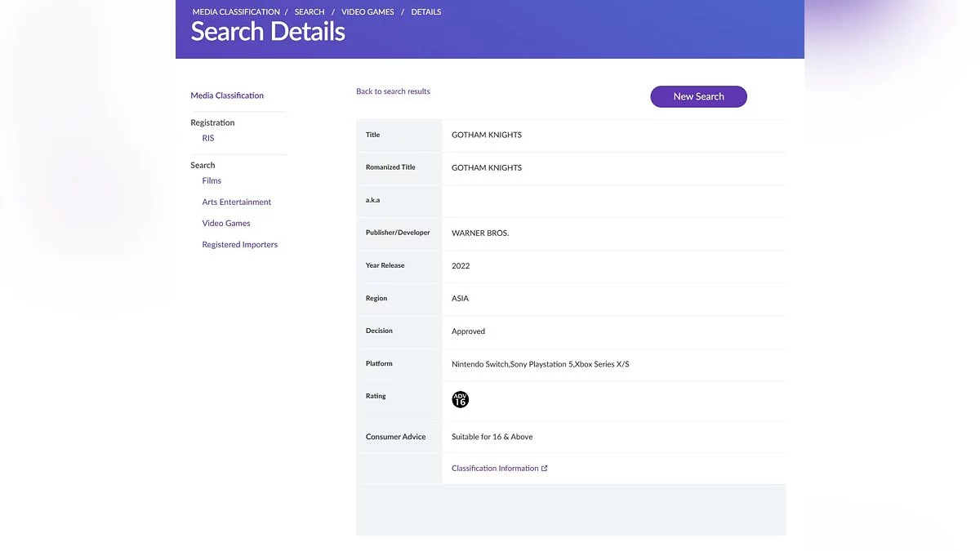Click the ADV 16 rating badge icon

coord(460,400)
